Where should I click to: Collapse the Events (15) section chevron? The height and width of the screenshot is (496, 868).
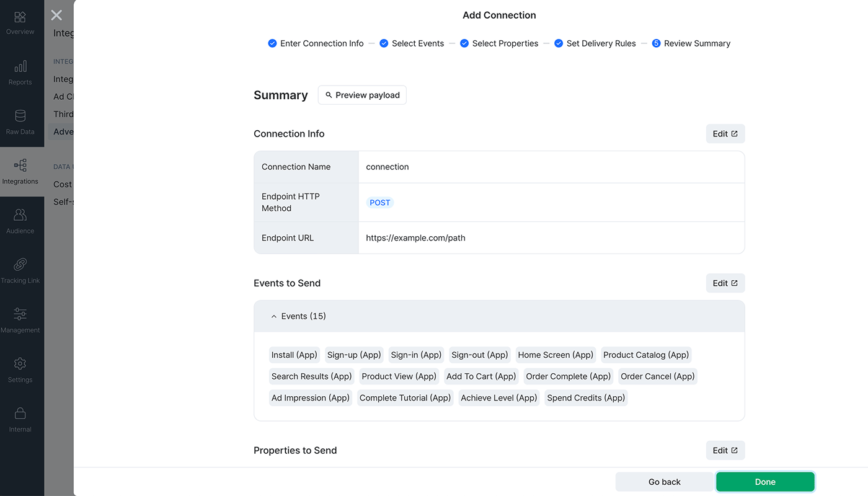click(x=274, y=316)
